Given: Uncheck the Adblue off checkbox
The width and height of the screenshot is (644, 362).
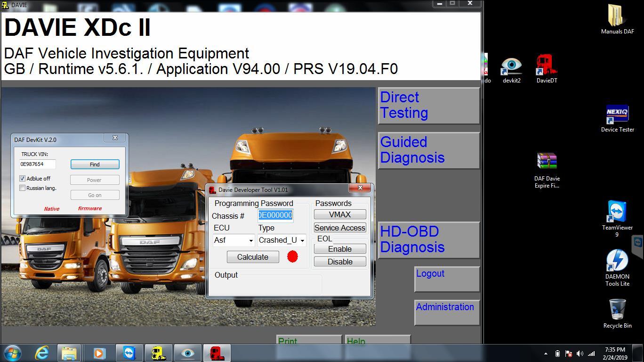Looking at the screenshot, I should click(x=22, y=179).
